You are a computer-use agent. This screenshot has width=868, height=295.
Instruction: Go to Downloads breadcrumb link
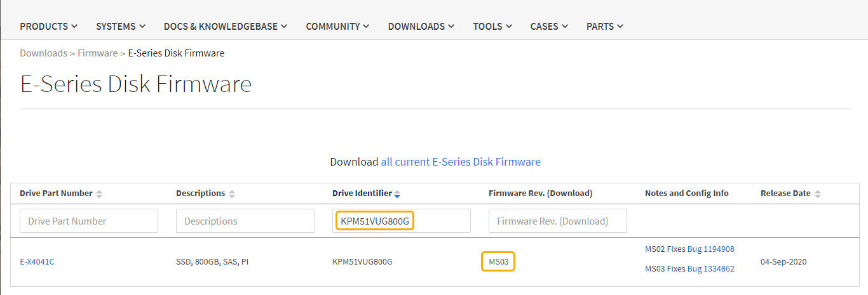pos(43,53)
